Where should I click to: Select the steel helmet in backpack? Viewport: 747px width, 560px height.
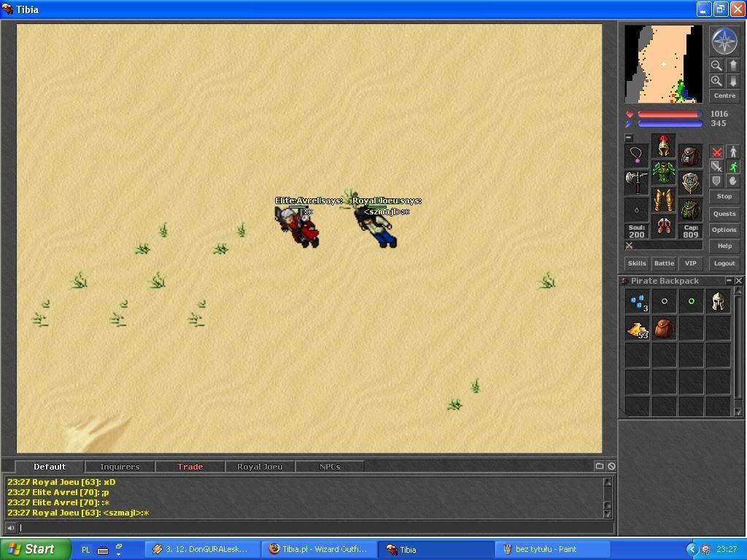[719, 301]
